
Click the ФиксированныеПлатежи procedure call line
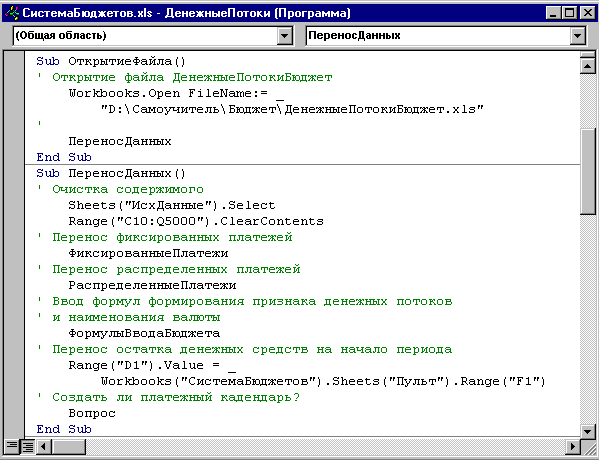tap(148, 254)
